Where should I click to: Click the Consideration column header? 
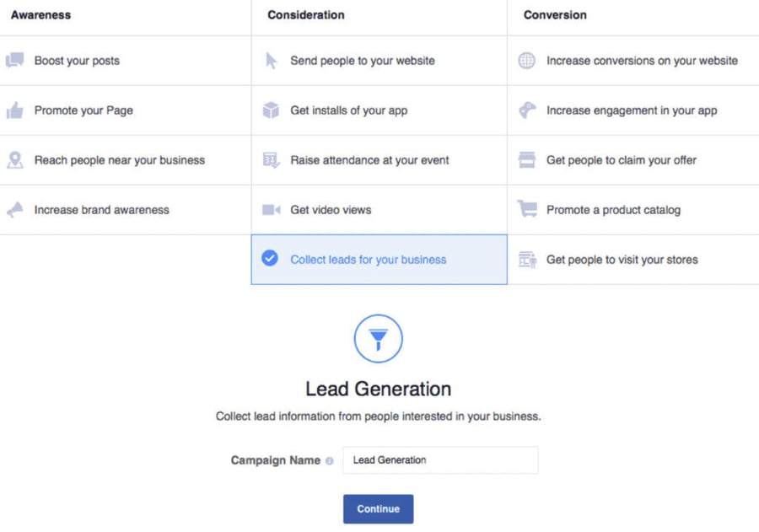305,14
